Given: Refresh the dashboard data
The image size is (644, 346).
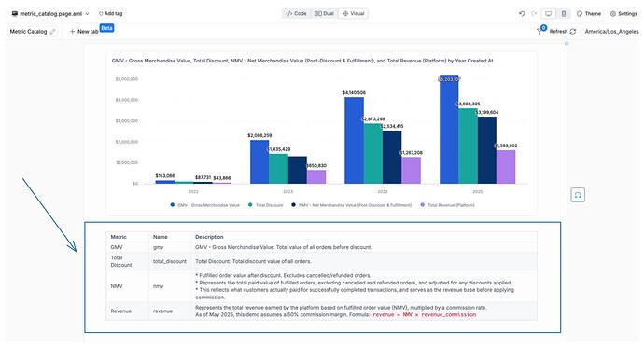Looking at the screenshot, I should tap(563, 31).
